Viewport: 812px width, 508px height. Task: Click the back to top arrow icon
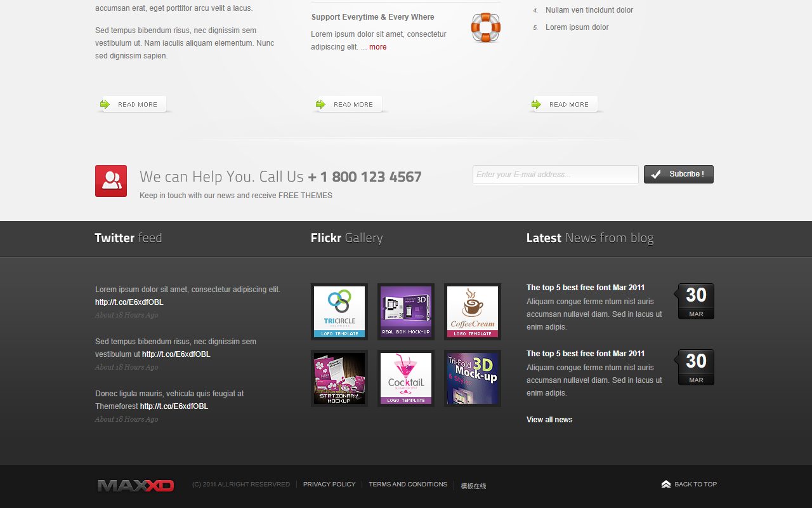point(666,484)
